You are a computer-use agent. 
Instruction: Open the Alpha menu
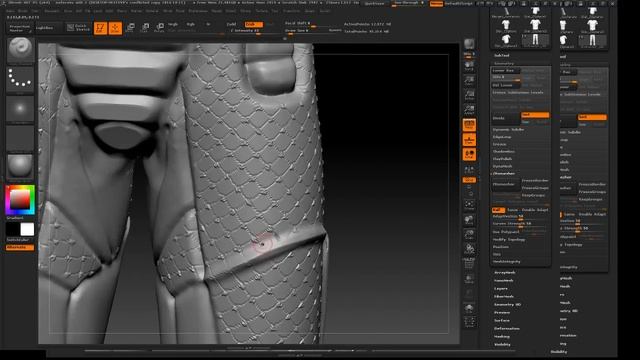(x=10, y=11)
